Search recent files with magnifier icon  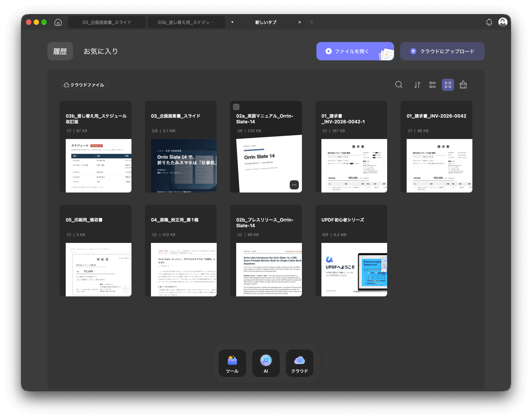pos(399,85)
